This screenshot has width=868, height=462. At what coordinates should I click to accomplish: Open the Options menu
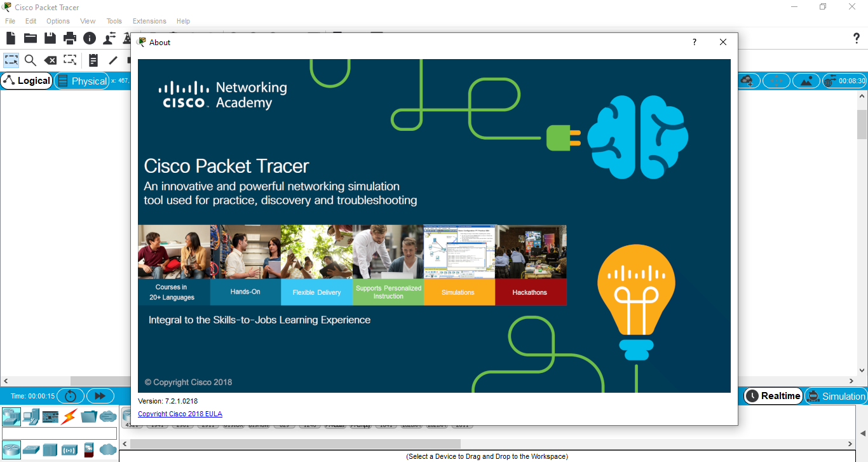[58, 21]
